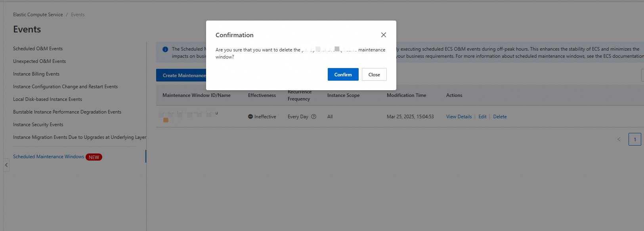
Task: Click the Every Day frequency value
Action: pyautogui.click(x=298, y=117)
